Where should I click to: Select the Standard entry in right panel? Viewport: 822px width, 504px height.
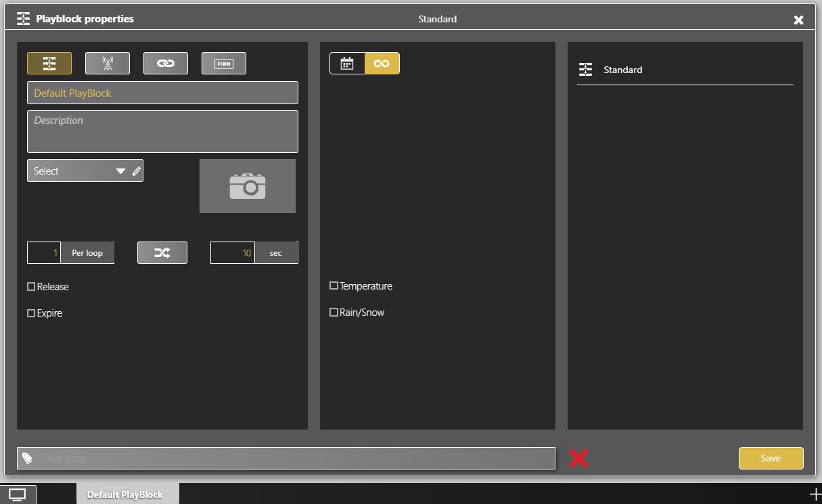tap(685, 70)
